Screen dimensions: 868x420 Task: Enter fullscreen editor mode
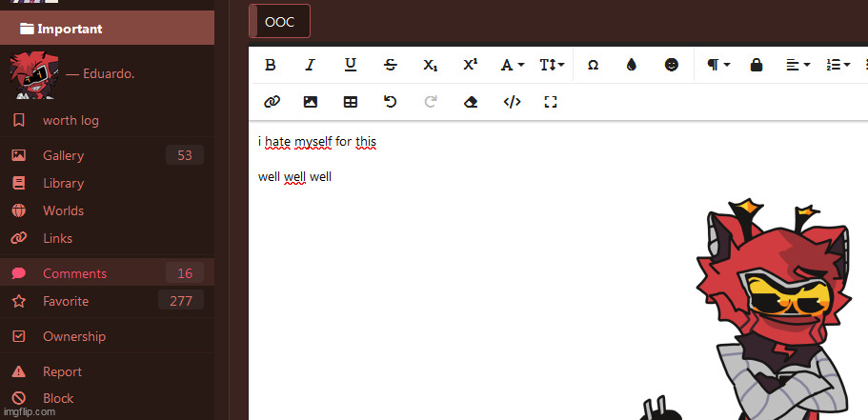[x=550, y=102]
